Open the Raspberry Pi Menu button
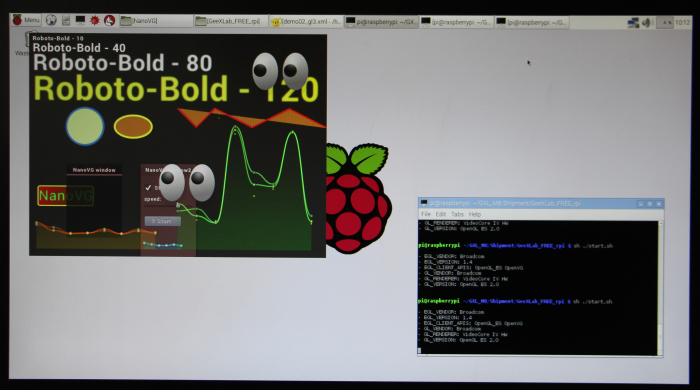 [x=26, y=20]
